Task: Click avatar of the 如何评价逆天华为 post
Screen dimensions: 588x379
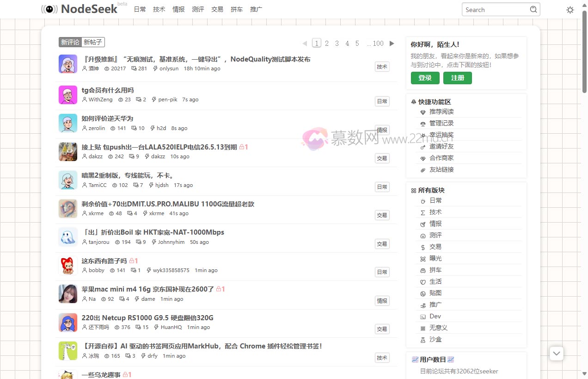Action: point(68,123)
